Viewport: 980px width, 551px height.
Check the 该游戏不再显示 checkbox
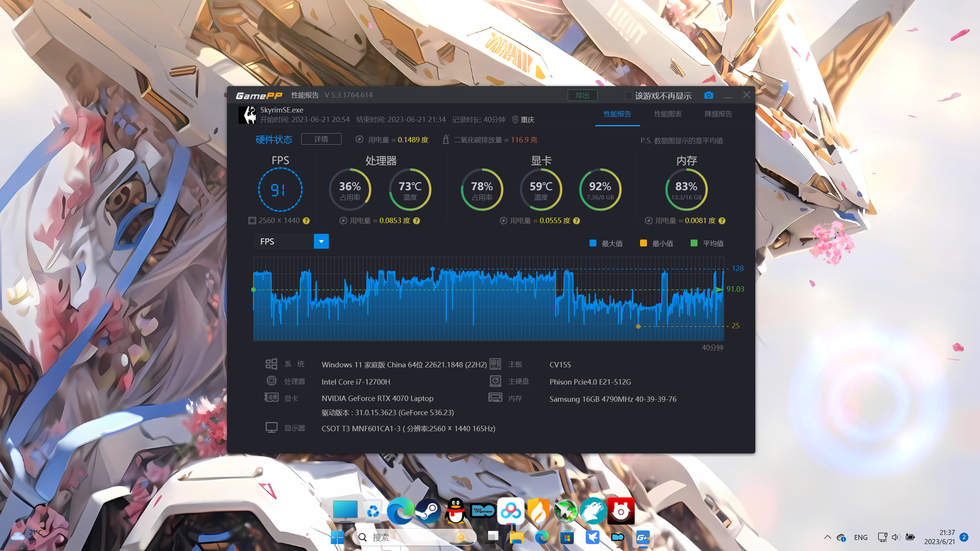pos(628,95)
